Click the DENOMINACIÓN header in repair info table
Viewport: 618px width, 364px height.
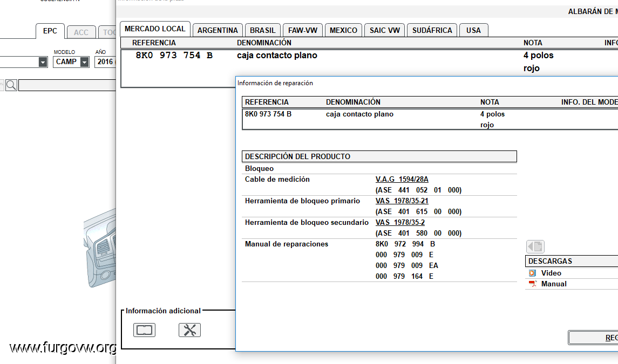(x=353, y=102)
